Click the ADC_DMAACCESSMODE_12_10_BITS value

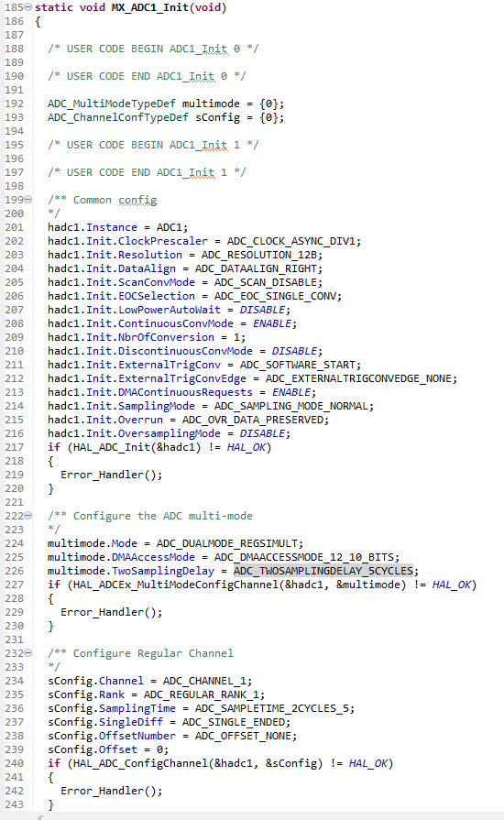(303, 557)
